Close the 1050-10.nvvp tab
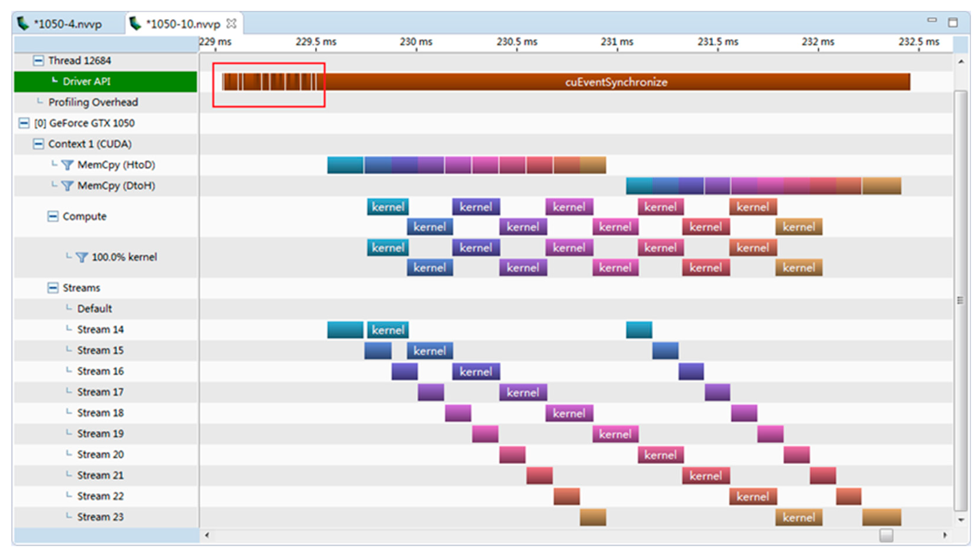 coord(231,24)
